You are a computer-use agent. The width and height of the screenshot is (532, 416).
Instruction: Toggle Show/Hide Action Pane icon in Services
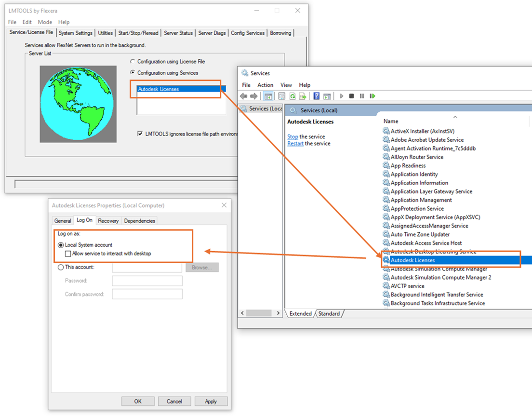(x=327, y=96)
